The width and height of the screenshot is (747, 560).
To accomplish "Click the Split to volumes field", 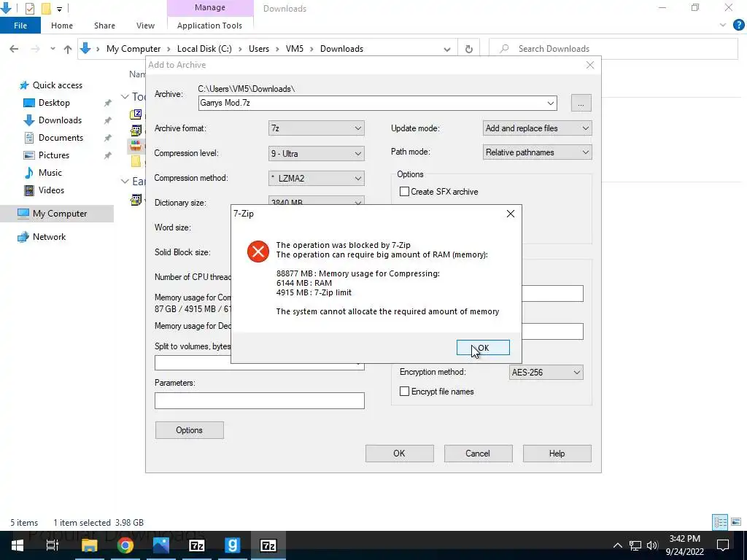I will [x=259, y=366].
